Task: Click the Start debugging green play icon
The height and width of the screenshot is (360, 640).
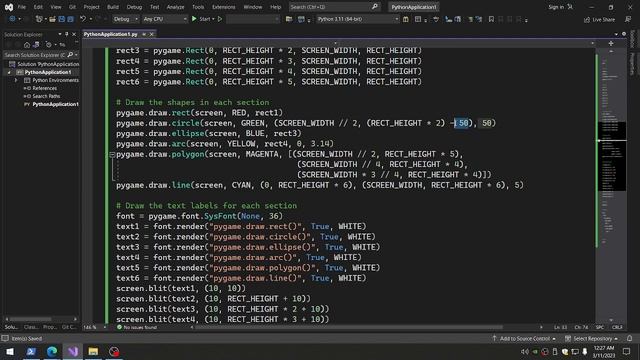Action: coord(194,19)
